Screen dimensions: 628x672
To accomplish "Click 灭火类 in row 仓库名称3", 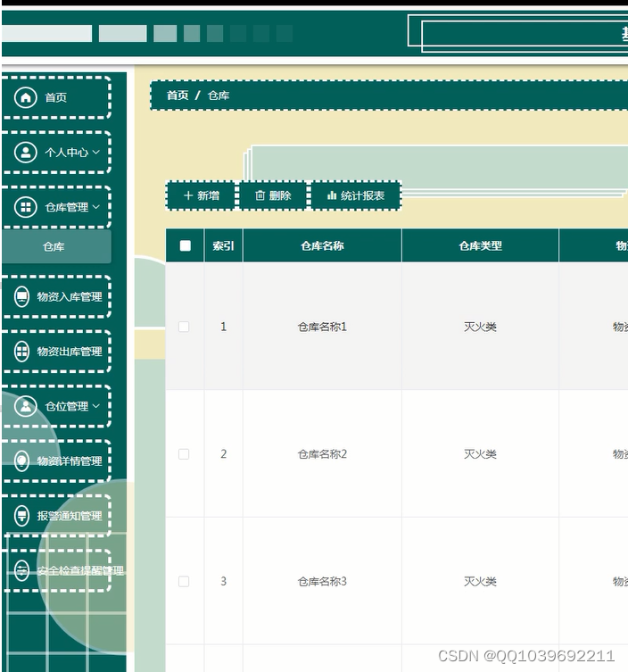I will tap(480, 581).
